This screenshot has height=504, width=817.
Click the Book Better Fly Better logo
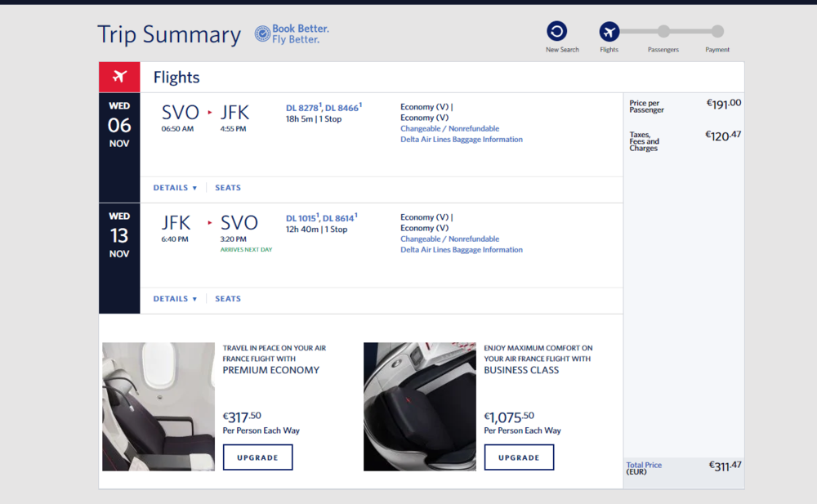(292, 33)
